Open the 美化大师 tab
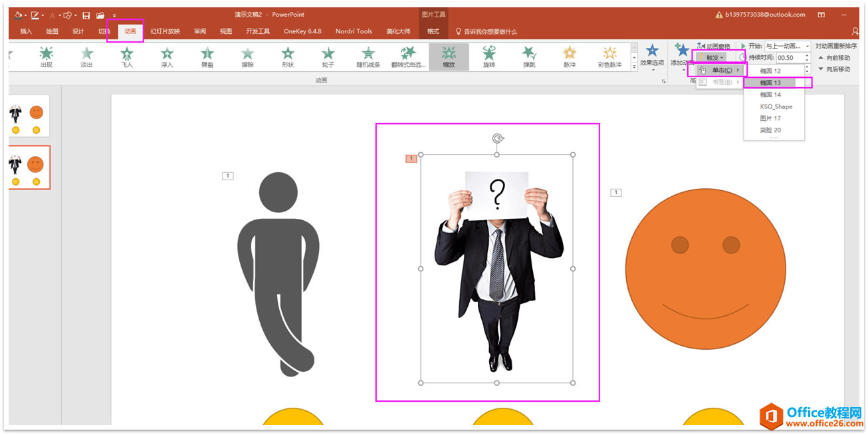The image size is (868, 435). [x=398, y=31]
